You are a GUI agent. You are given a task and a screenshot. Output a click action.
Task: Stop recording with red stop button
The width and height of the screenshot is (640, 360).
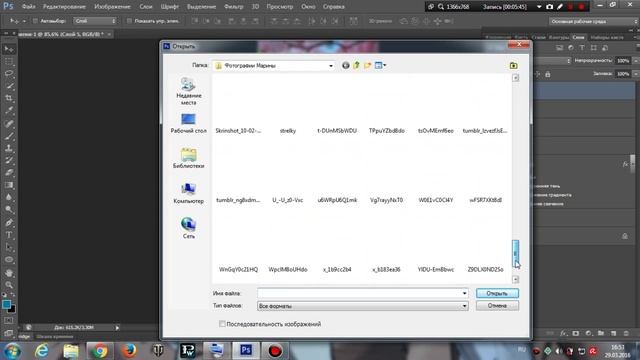pos(581,7)
